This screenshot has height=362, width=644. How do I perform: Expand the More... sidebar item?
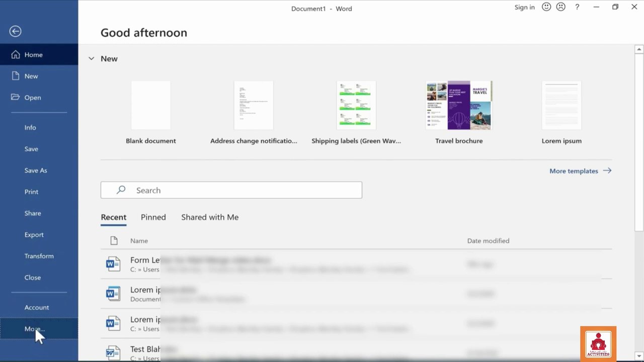click(39, 329)
